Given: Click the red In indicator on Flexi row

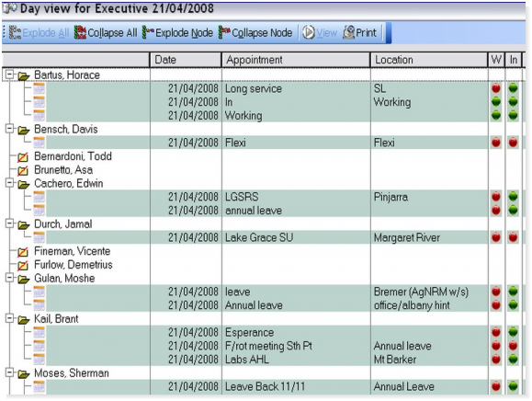Looking at the screenshot, I should click(513, 143).
